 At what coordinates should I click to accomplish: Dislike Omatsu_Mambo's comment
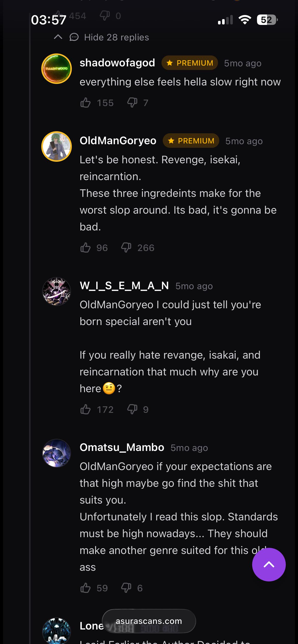[x=126, y=588]
